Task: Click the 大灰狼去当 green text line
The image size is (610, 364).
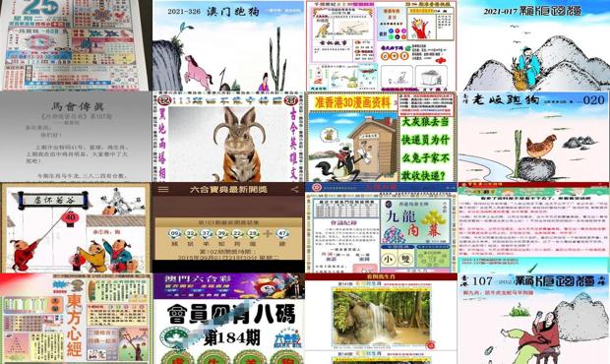Action: click(425, 122)
